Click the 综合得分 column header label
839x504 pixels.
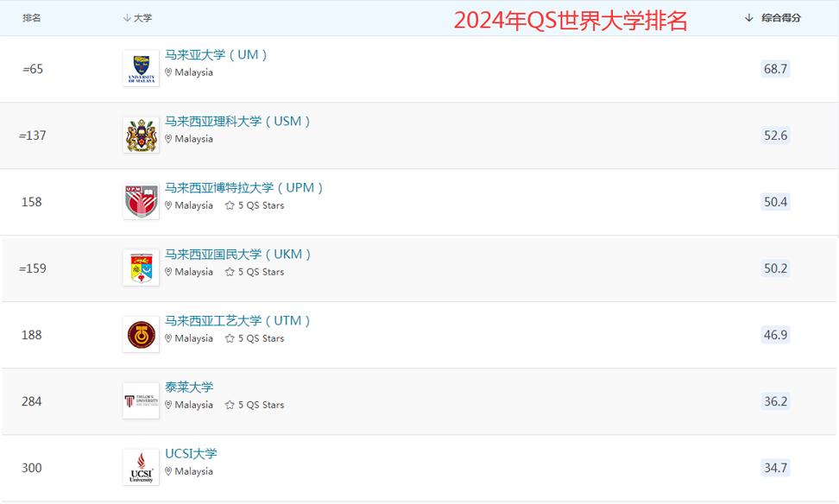pyautogui.click(x=781, y=18)
